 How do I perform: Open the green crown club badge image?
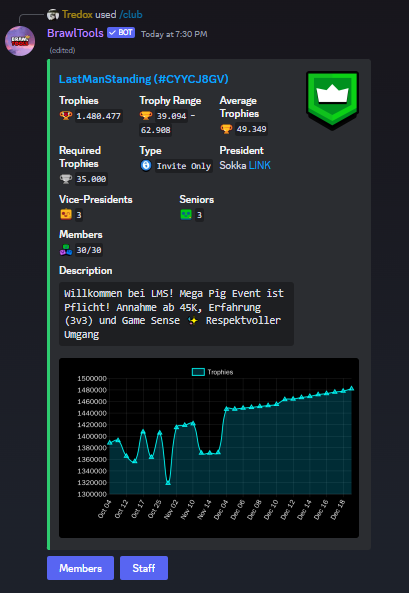tap(333, 101)
